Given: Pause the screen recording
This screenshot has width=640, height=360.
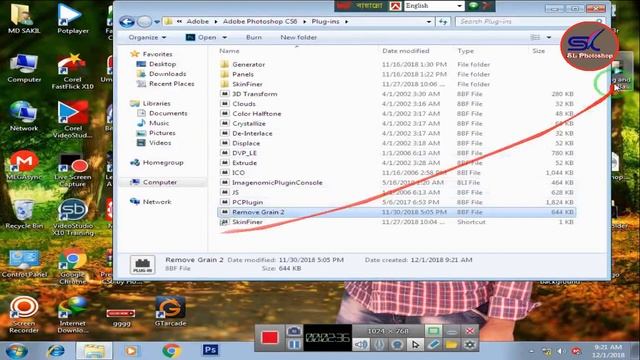Looking at the screenshot, I should [293, 345].
